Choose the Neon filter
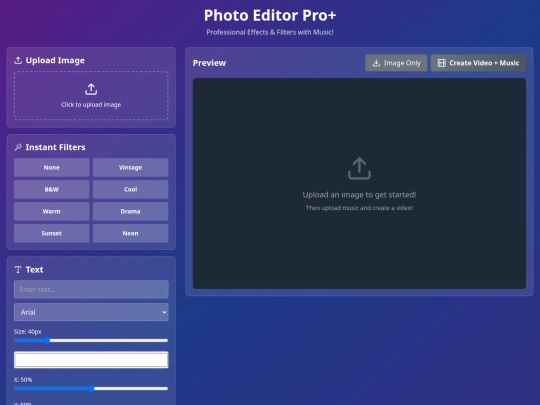 click(x=131, y=233)
